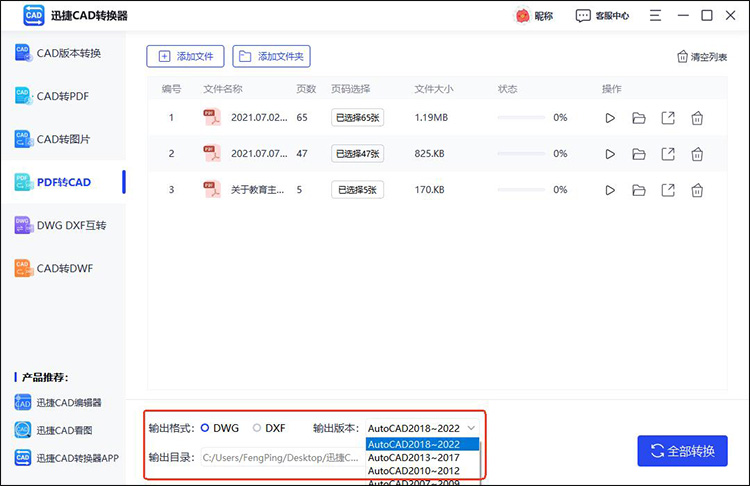The image size is (750, 486).
Task: Click the progress bar of row 3
Action: tap(521, 190)
